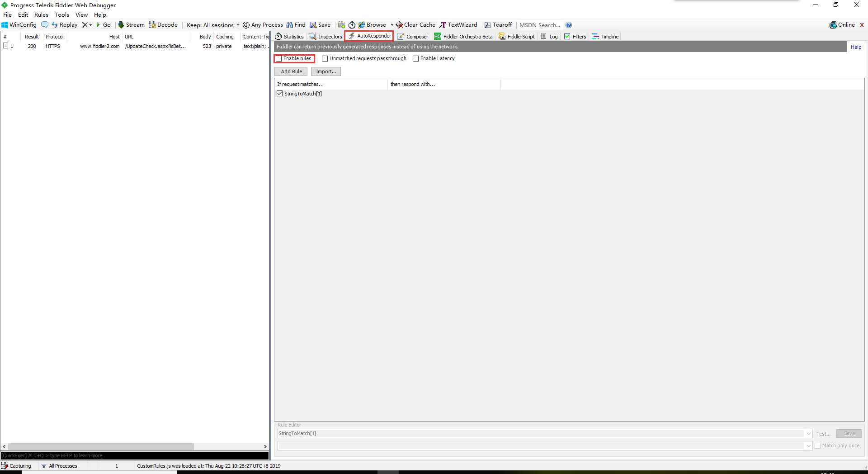Click the Go resume button
Screen dimensions: 868x474
[x=103, y=25]
